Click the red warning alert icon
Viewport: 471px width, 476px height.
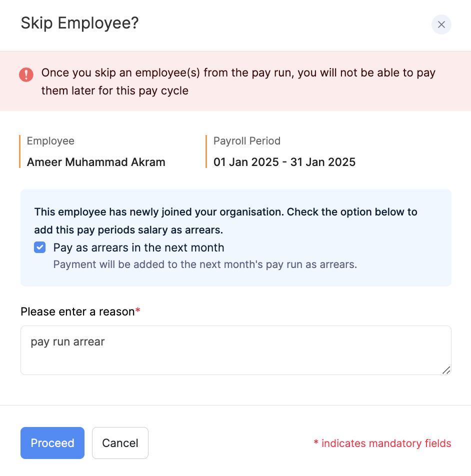coord(26,75)
